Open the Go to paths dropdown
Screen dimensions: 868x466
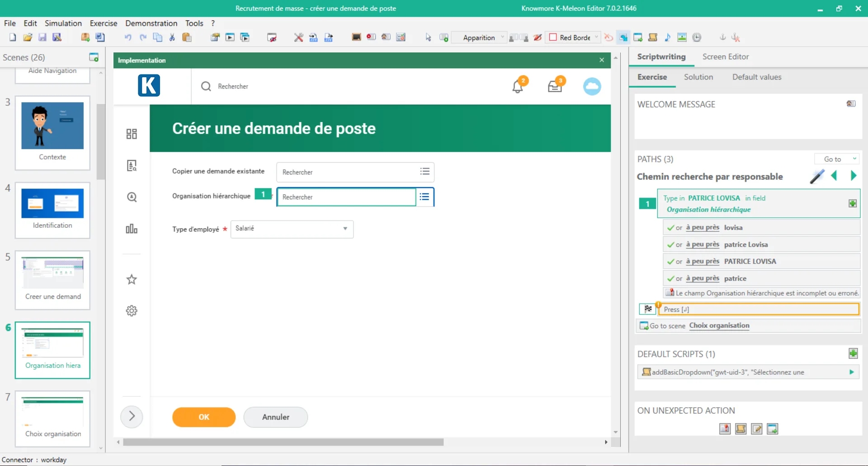tap(837, 159)
